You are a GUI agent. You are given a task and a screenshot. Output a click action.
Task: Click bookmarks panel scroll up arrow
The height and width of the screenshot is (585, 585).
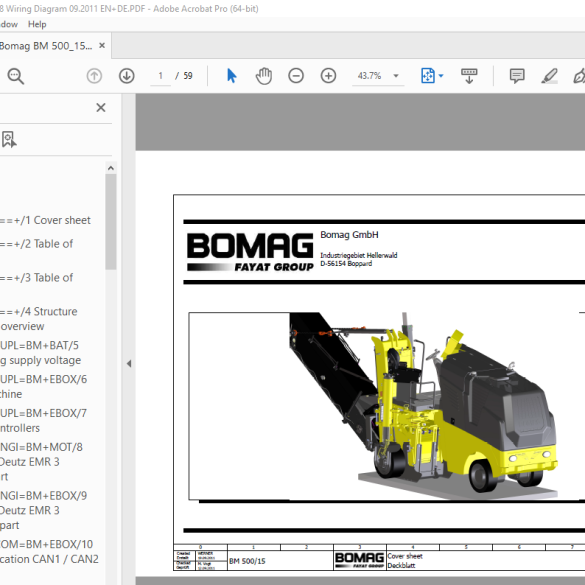coord(111,168)
